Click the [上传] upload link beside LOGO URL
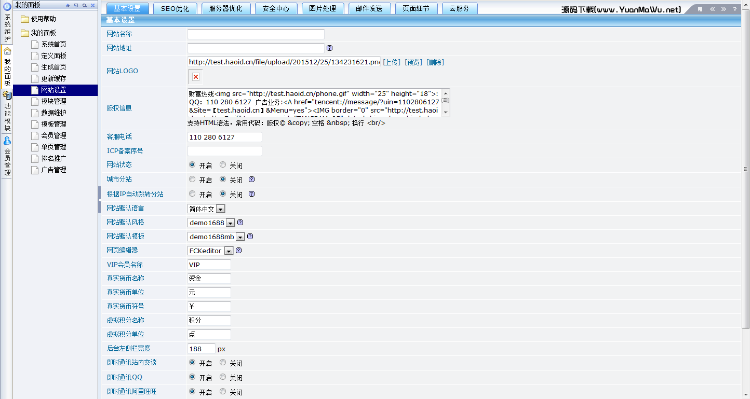Image resolution: width=750 pixels, height=399 pixels. (x=392, y=62)
